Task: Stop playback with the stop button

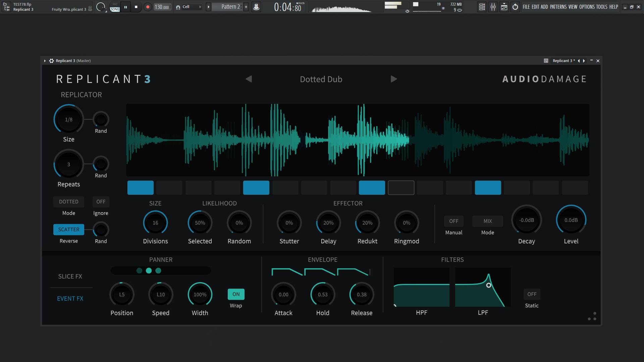Action: tap(136, 7)
